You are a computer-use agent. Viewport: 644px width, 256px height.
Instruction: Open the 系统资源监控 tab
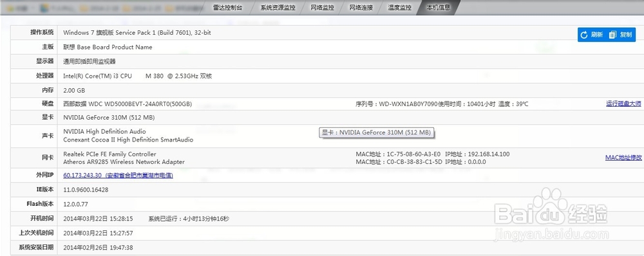coord(278,7)
